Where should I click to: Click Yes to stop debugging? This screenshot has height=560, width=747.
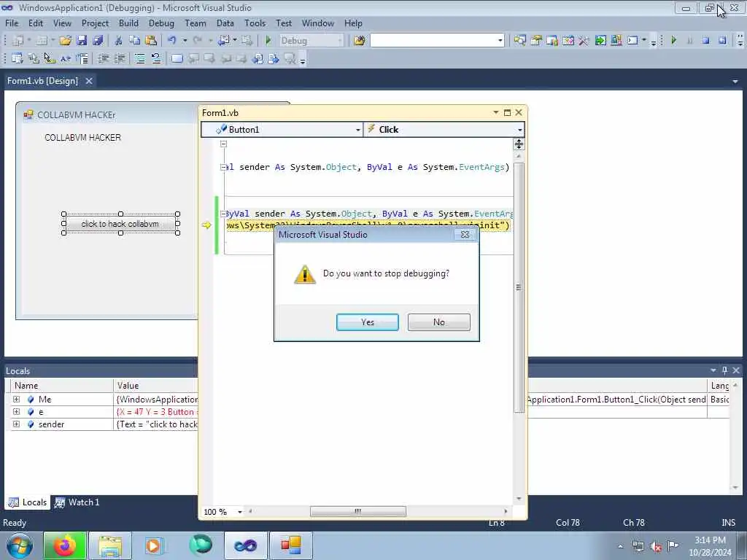(368, 322)
